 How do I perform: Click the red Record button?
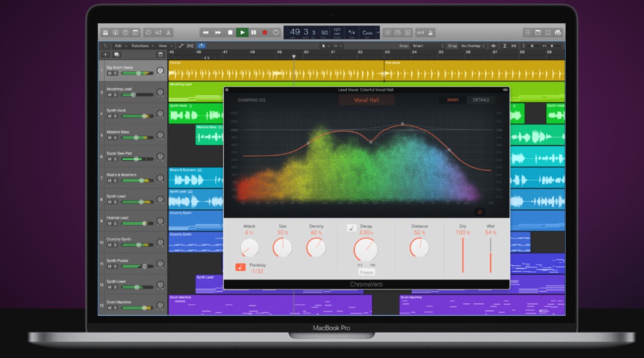(264, 32)
